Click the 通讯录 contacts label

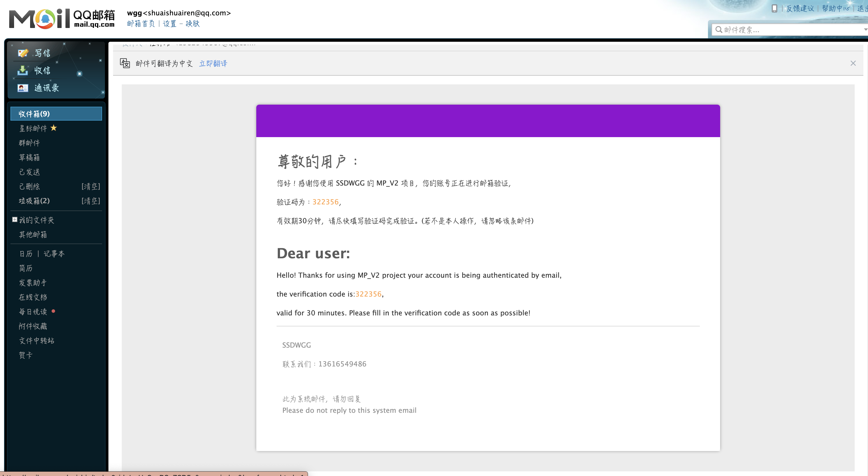pyautogui.click(x=46, y=88)
